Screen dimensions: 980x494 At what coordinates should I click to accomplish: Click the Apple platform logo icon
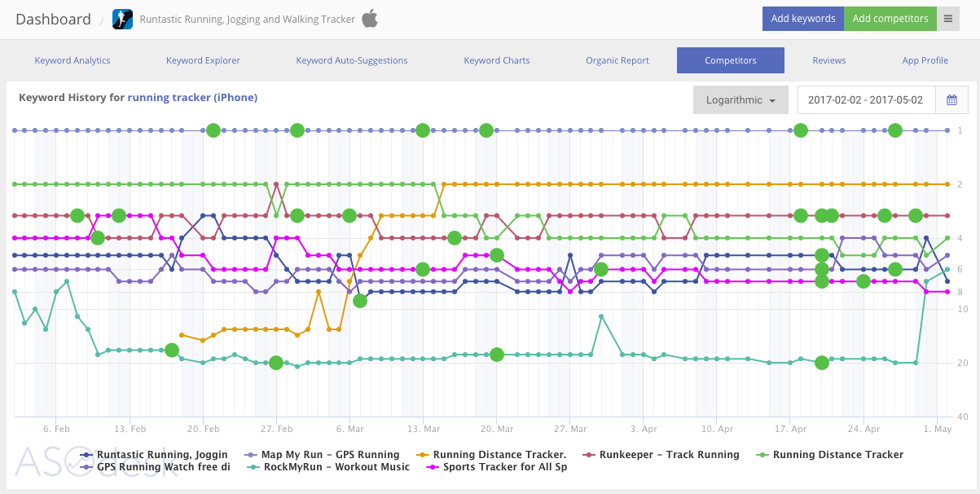pos(370,19)
